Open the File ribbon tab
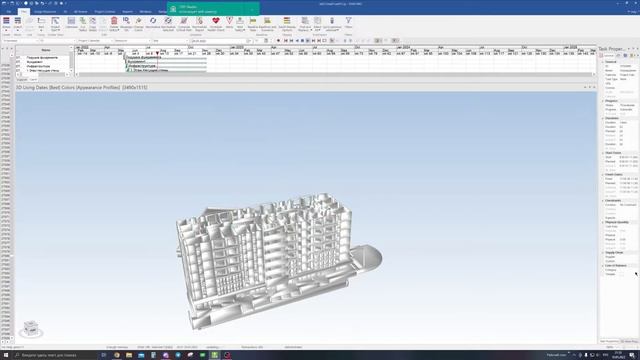 pyautogui.click(x=9, y=12)
